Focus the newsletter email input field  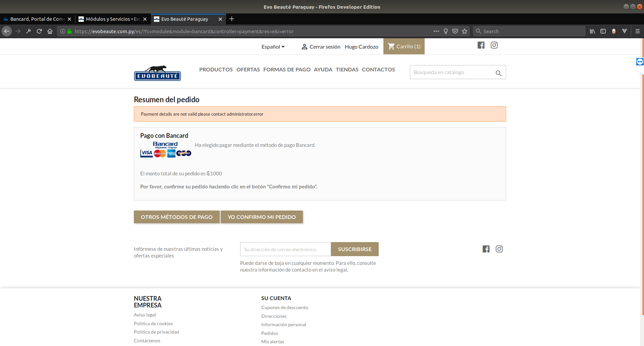click(x=285, y=249)
